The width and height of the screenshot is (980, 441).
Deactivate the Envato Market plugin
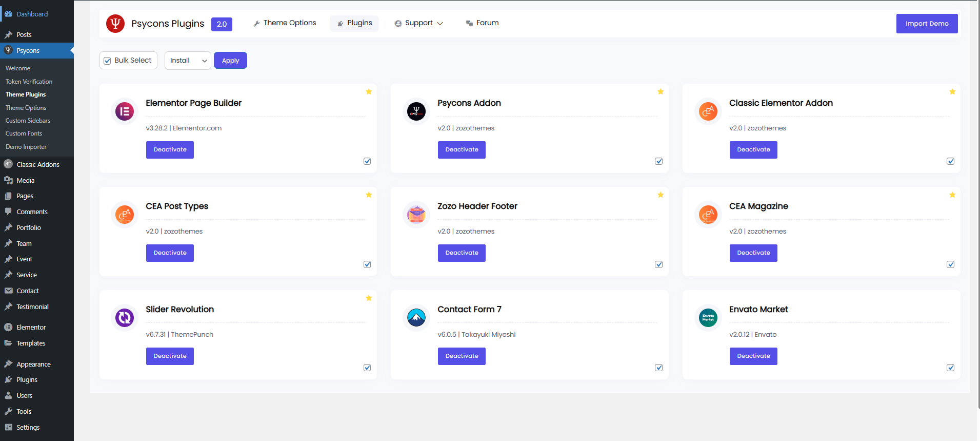tap(753, 356)
